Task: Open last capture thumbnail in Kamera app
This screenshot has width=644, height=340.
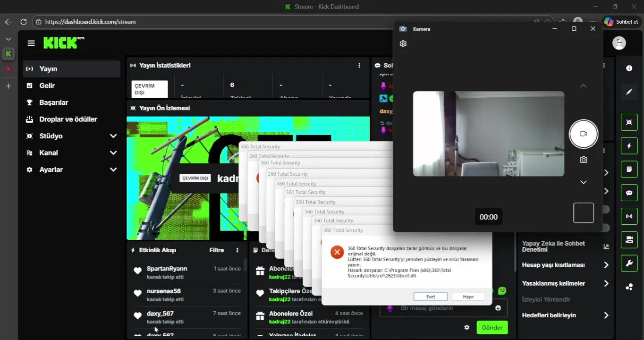Action: (583, 213)
